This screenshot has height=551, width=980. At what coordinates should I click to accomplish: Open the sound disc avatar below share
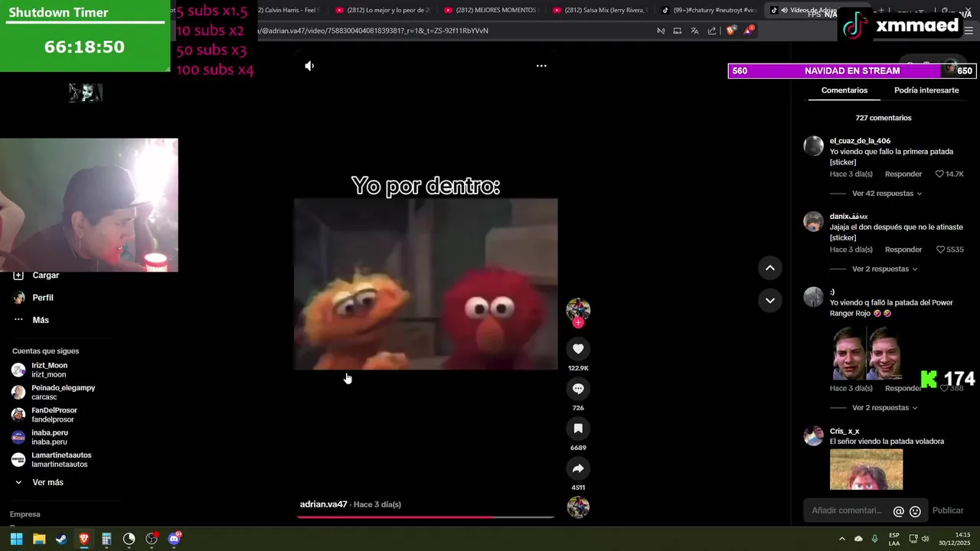coord(578,507)
